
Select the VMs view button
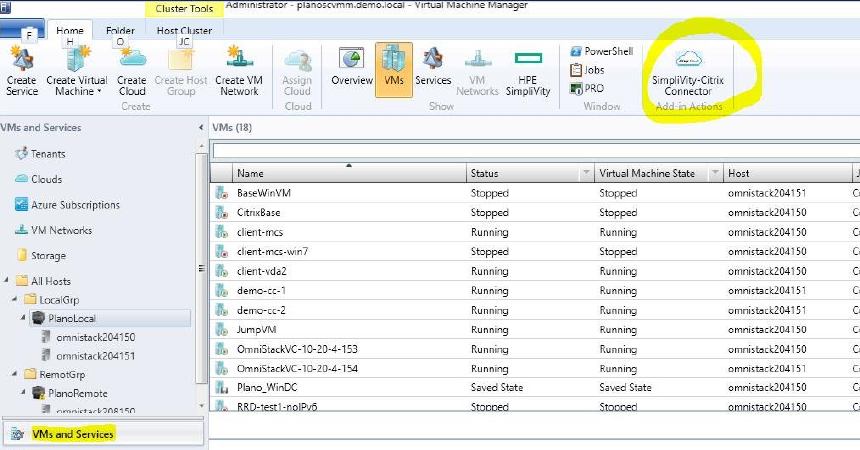394,70
